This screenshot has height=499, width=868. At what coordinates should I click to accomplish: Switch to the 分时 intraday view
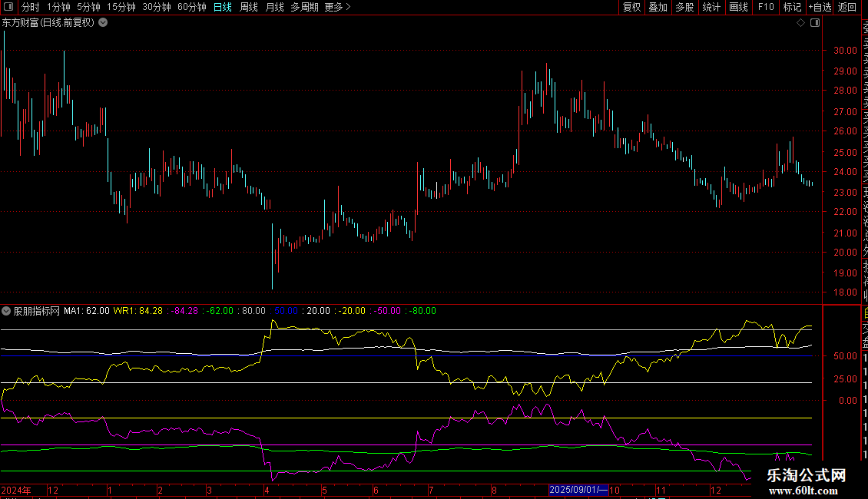pyautogui.click(x=30, y=7)
